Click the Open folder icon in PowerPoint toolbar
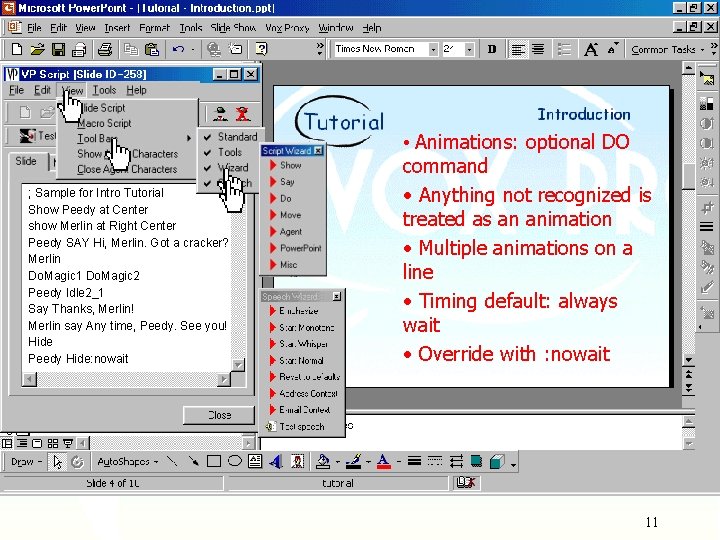 [38, 49]
